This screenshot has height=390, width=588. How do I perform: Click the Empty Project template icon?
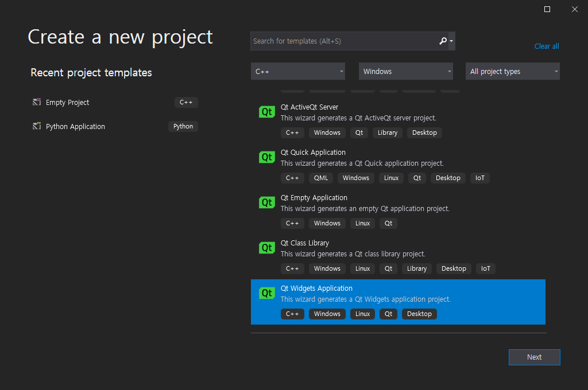point(36,102)
